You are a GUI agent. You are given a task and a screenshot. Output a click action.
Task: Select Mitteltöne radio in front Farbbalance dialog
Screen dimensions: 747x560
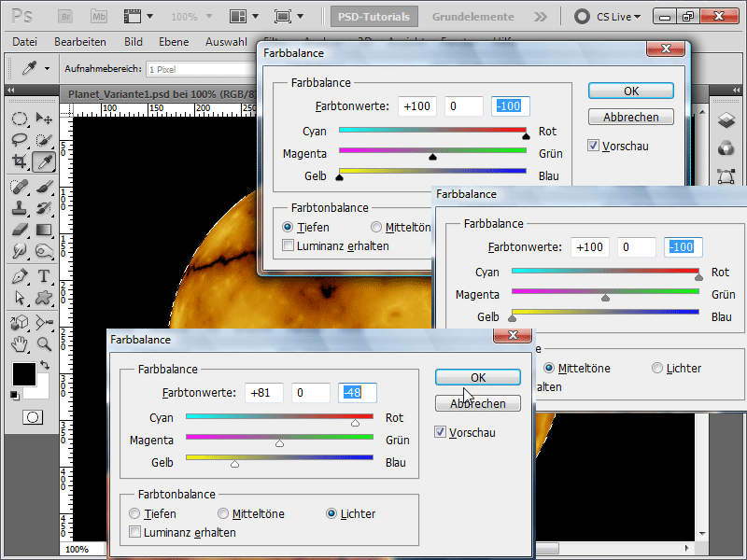click(x=222, y=514)
